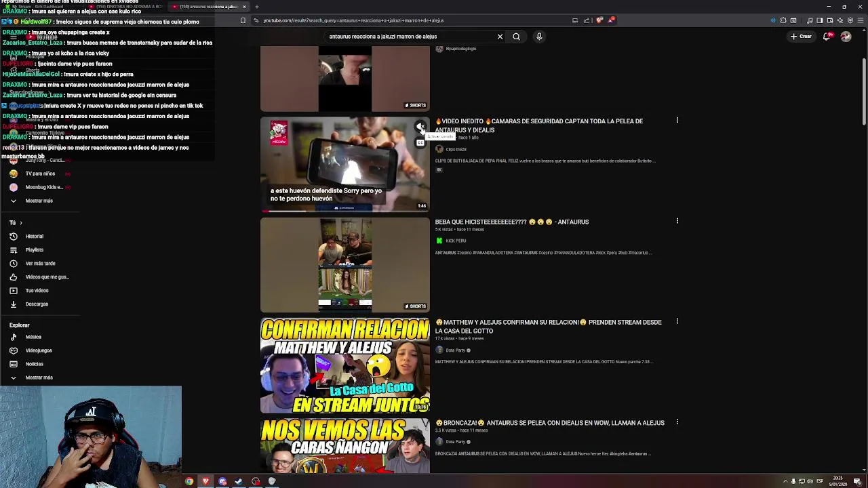Open the YouTube account avatar menu

point(846,37)
